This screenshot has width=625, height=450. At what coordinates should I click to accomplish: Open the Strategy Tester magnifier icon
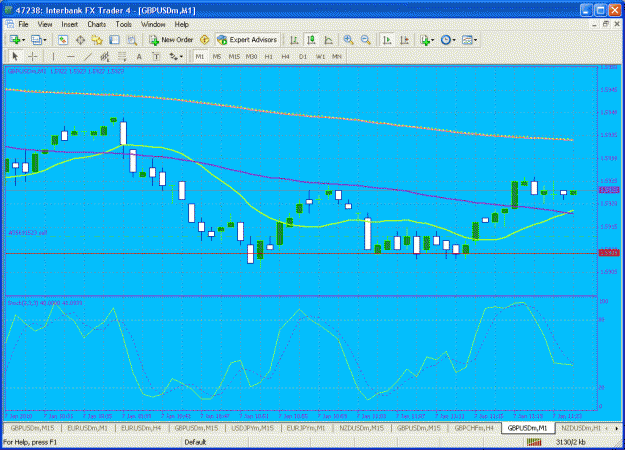pos(132,40)
